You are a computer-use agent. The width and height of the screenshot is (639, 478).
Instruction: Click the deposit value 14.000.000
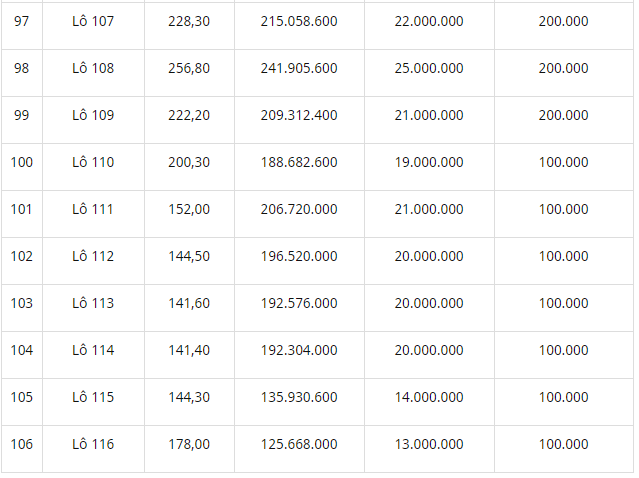coord(429,397)
